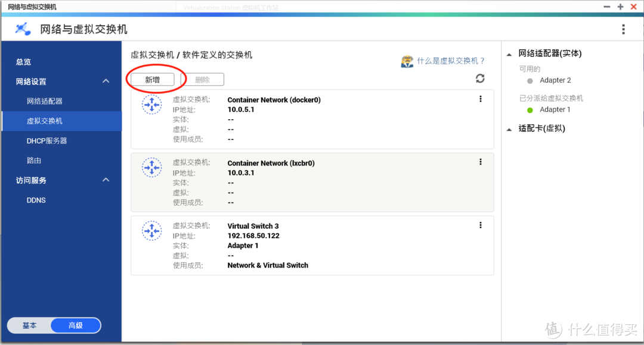Click the blue switch icon for lxcbr0 network
Image resolution: width=644 pixels, height=345 pixels.
click(x=152, y=167)
